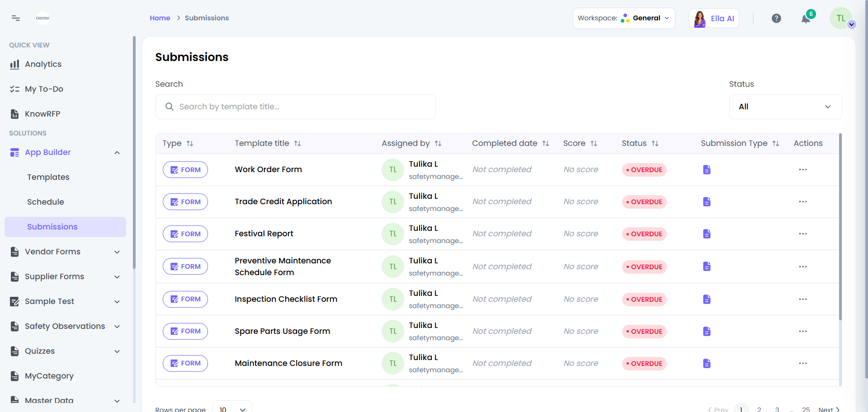
Task: Open Ella AI assistant
Action: pos(714,19)
